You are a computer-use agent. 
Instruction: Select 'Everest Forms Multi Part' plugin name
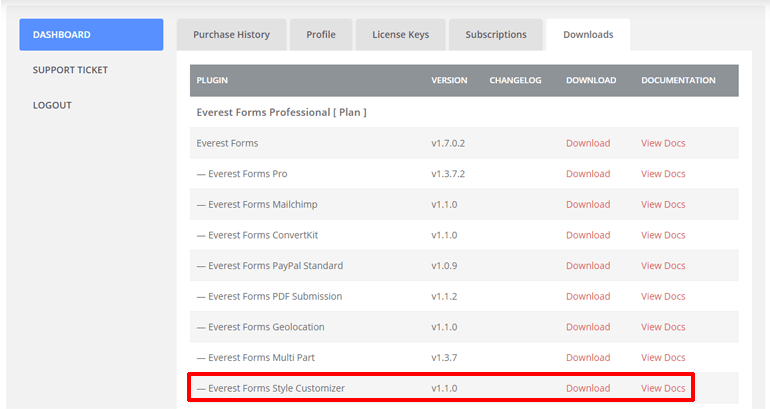click(x=261, y=358)
